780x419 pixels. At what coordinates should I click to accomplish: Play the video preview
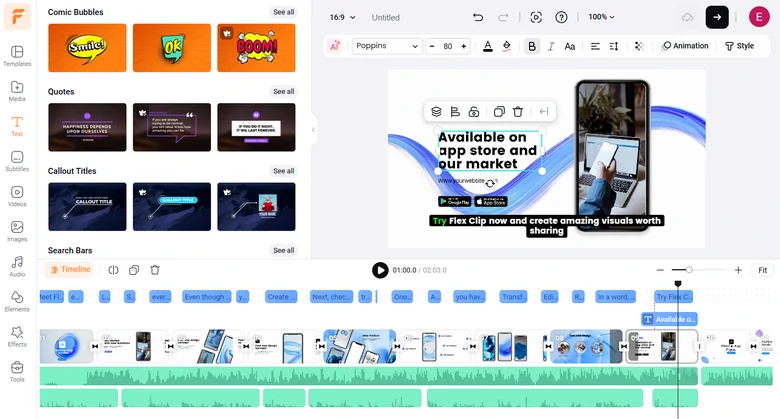(x=380, y=270)
